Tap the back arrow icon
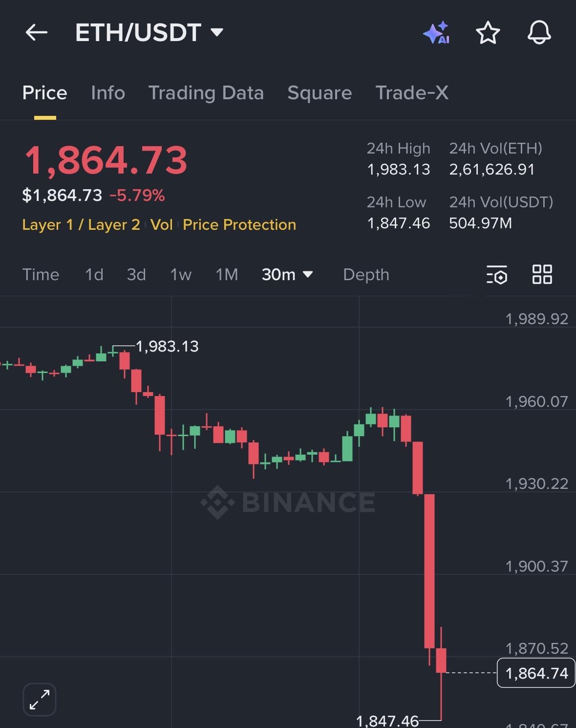Viewport: 576px width, 728px height. [37, 33]
